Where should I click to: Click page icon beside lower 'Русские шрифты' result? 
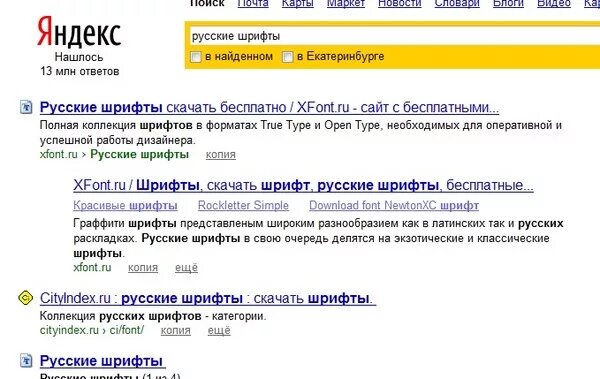26,360
